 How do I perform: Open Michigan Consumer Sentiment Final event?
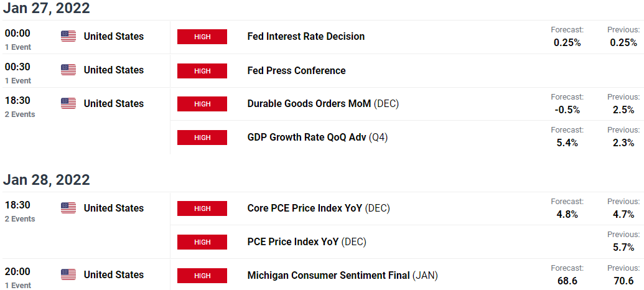343,275
